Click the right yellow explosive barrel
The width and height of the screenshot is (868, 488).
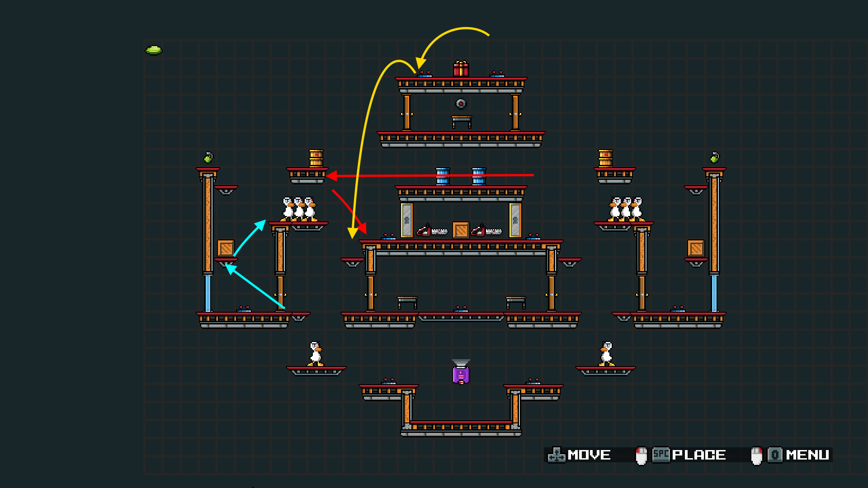[x=605, y=159]
